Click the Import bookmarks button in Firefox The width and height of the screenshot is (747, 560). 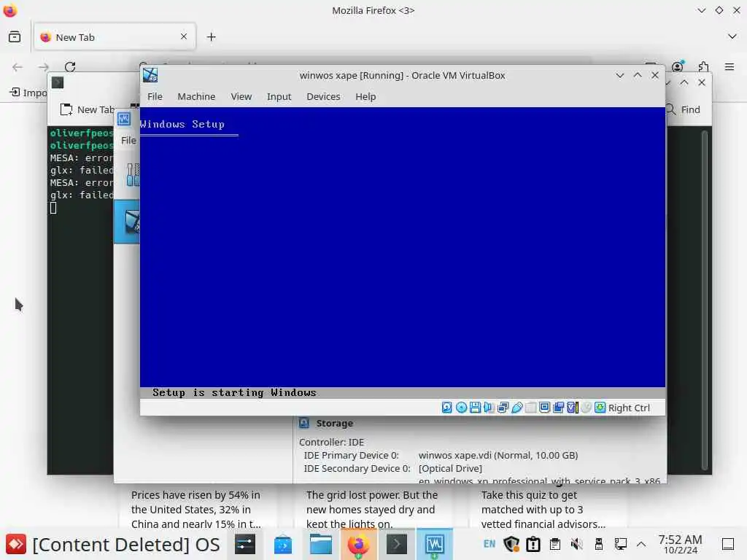(28, 93)
